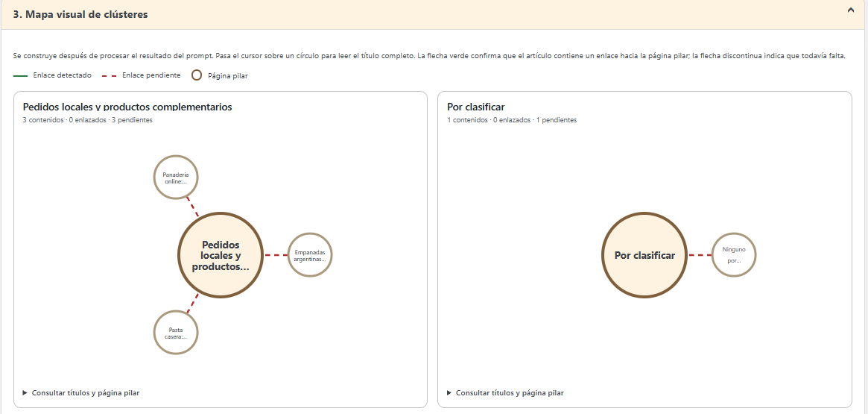
Task: Click the dashed link toward 'Empanadas argentinas'
Action: coord(276,255)
